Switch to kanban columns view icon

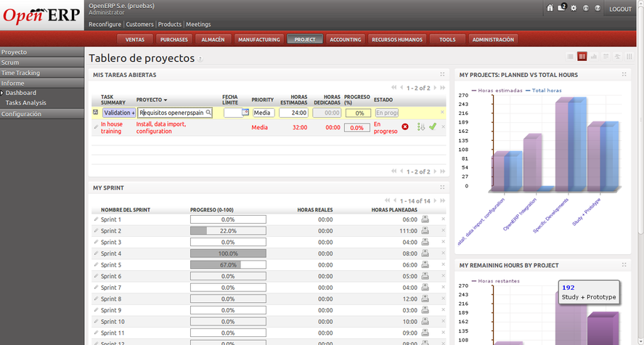[629, 57]
